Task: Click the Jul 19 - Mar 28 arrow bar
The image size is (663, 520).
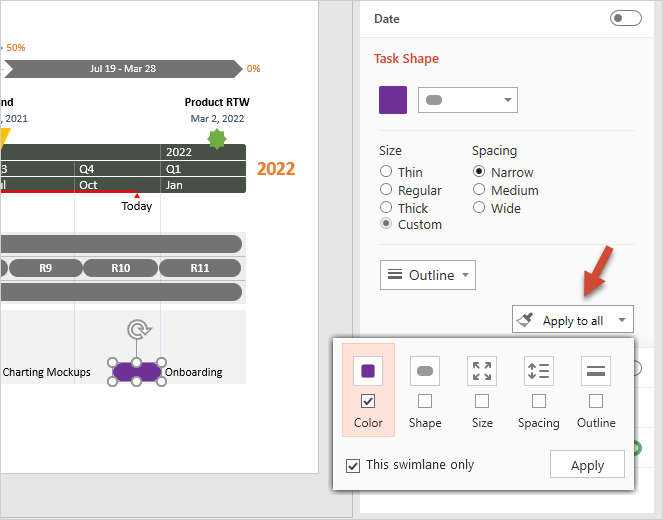Action: point(123,68)
